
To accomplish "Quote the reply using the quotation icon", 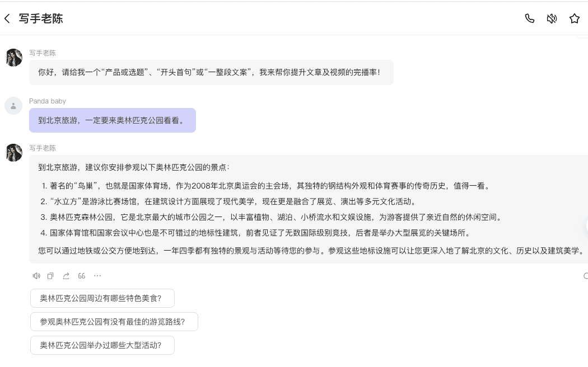I will click(x=82, y=276).
